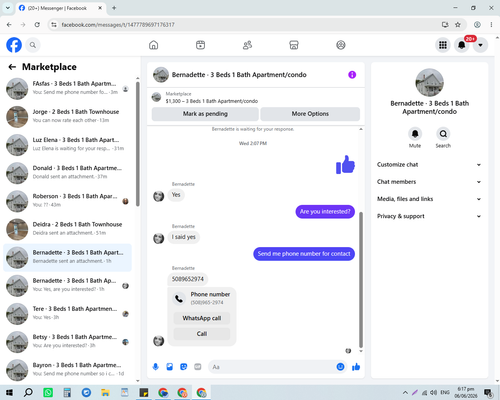Search in conversation icon
This screenshot has width=500, height=400.
pyautogui.click(x=443, y=134)
